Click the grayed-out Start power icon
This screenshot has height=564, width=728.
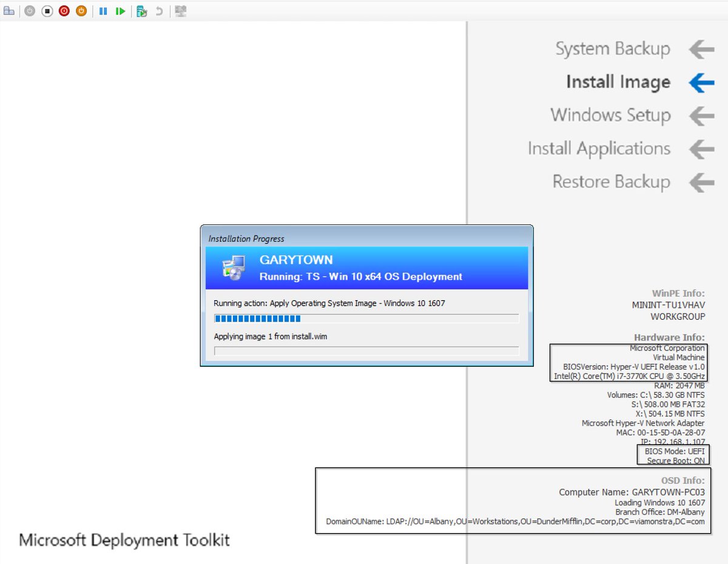point(30,11)
